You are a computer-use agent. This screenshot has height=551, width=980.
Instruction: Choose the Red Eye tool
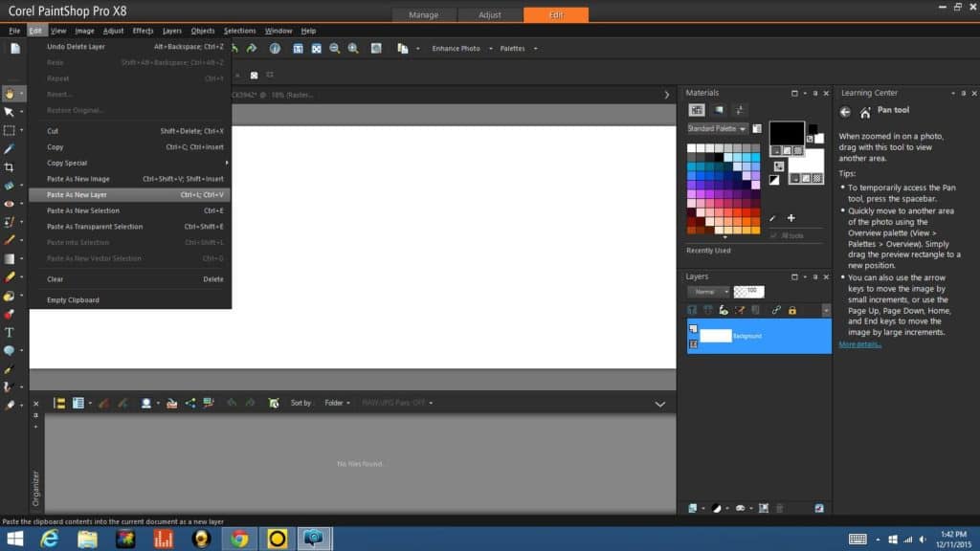10,204
